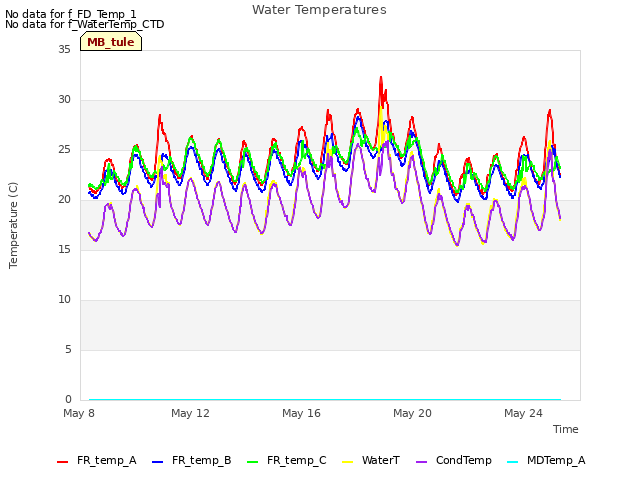
Task: Click the red FR_temp_A legend swatch
Action: coord(62,462)
